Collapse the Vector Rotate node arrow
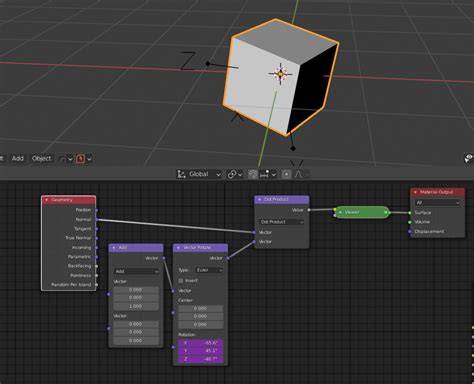474x384 pixels. tap(178, 248)
